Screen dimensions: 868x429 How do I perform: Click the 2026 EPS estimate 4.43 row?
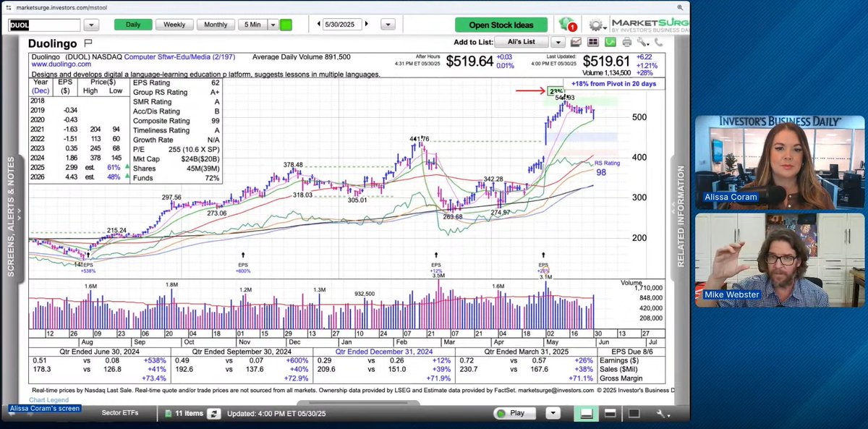coord(78,177)
